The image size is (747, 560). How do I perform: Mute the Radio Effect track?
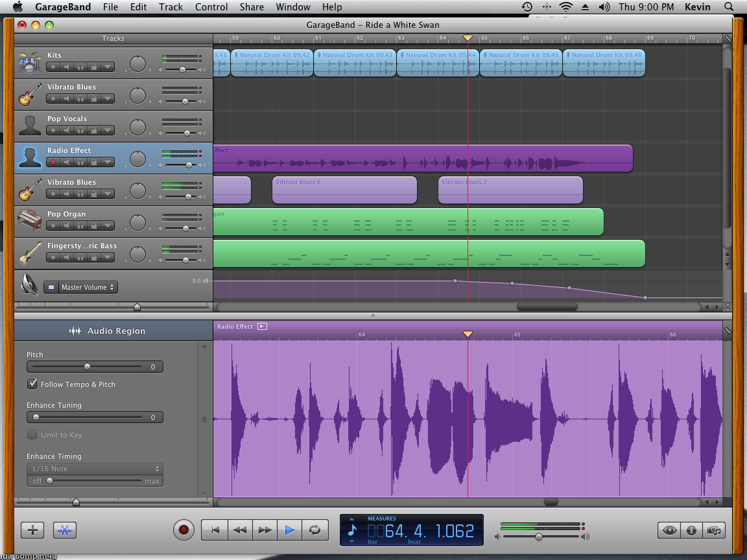pyautogui.click(x=67, y=163)
